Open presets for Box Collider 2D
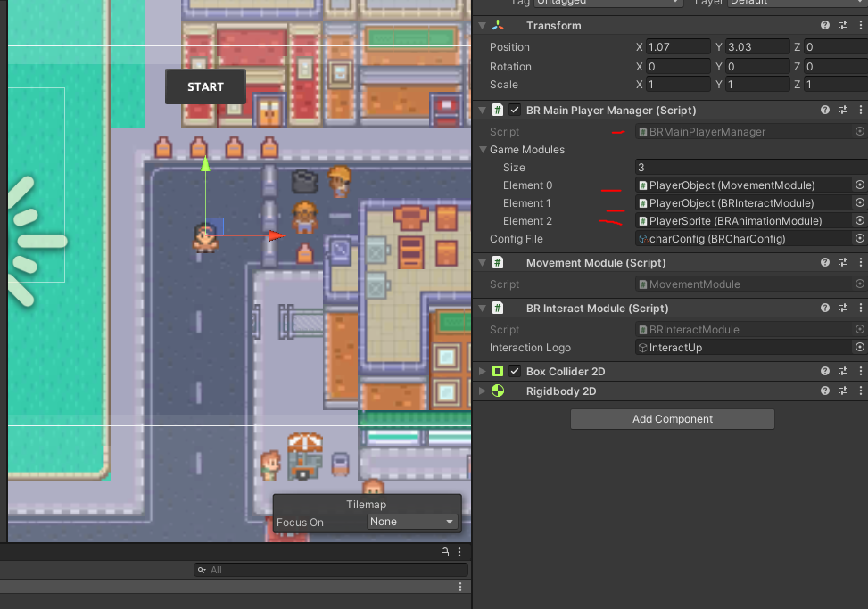The width and height of the screenshot is (868, 609). point(842,371)
